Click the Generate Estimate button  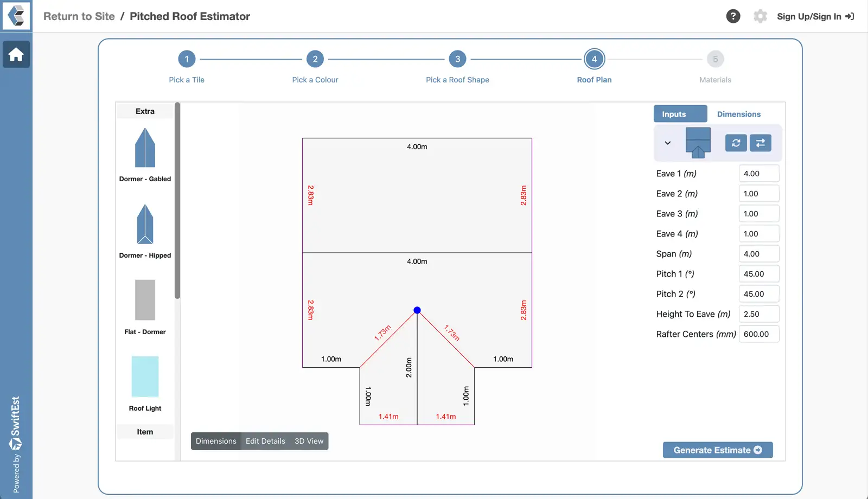[717, 450]
